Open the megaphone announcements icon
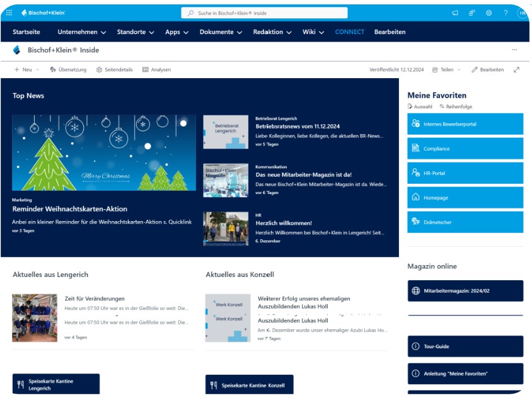Screen dimensions: 532x398 click(x=455, y=13)
